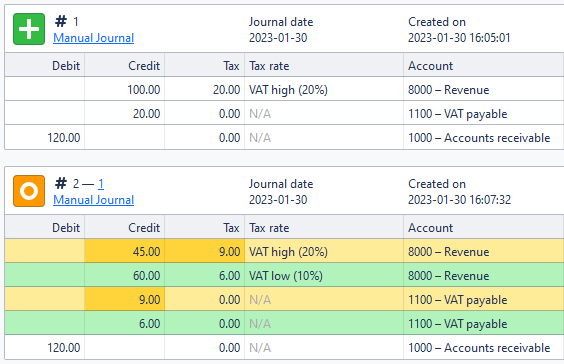Viewport: 564px width, 364px height.
Task: Open Manual Journal link of journal #2
Action: pos(94,200)
